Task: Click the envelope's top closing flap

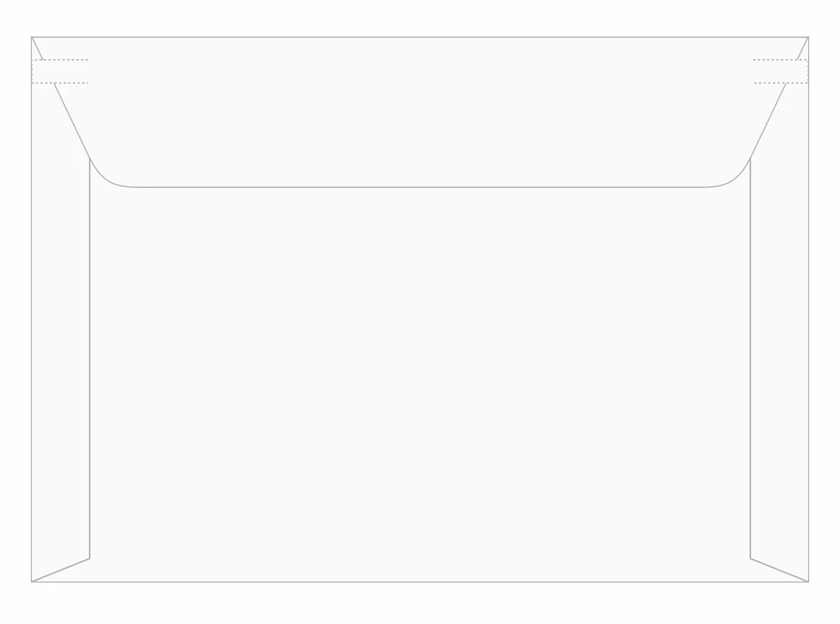Action: [x=420, y=111]
